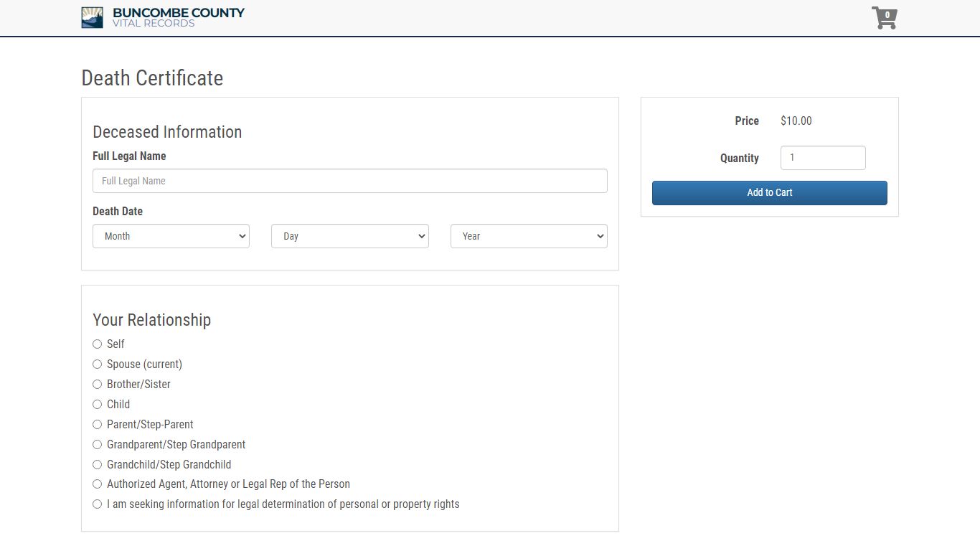
Task: Open the Month dropdown for death date
Action: pos(171,236)
